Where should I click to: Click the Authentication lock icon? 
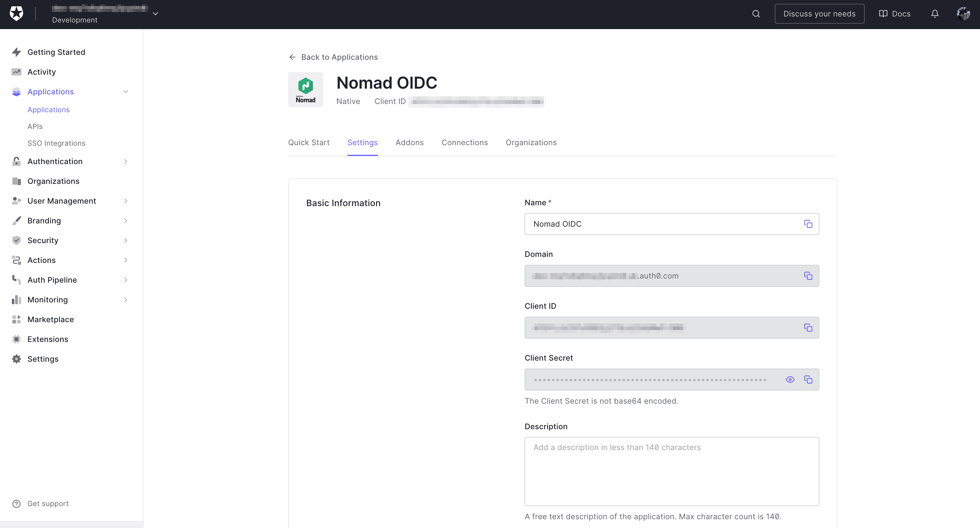pos(16,161)
